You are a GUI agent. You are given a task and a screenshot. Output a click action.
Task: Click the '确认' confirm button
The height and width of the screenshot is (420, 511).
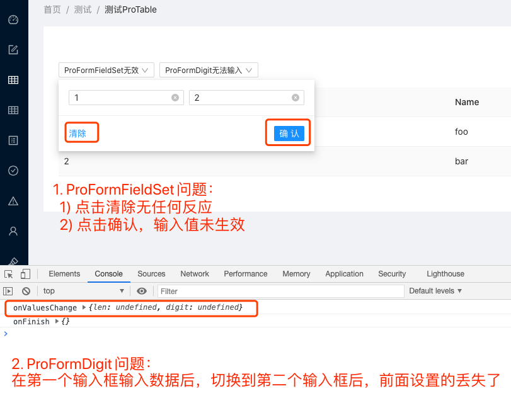click(287, 133)
